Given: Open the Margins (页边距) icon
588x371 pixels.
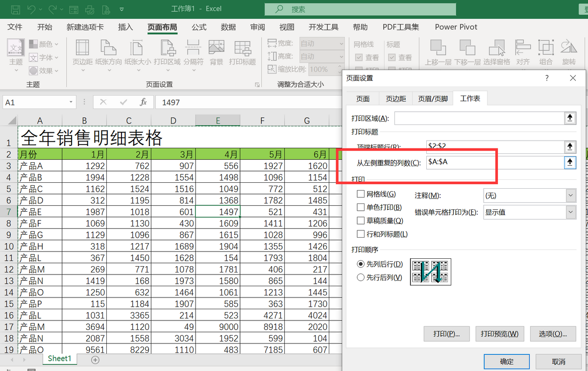Looking at the screenshot, I should [x=82, y=48].
